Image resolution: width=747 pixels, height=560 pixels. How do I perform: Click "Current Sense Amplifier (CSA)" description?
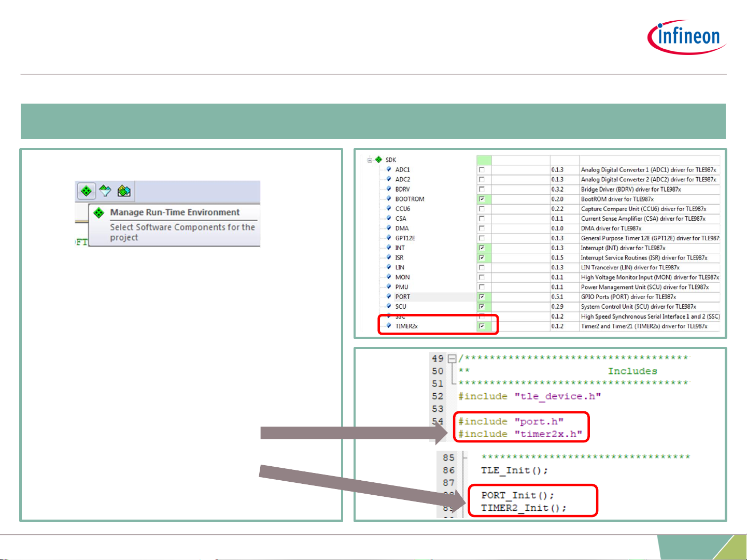pos(643,219)
